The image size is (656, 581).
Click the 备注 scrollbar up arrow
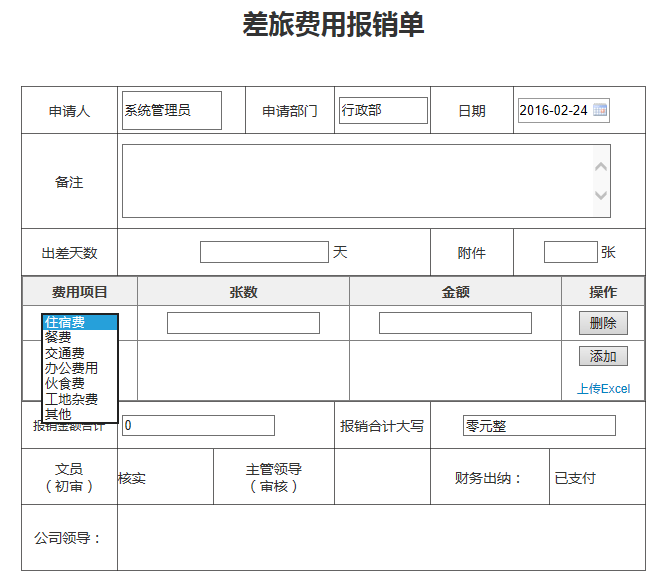(601, 166)
